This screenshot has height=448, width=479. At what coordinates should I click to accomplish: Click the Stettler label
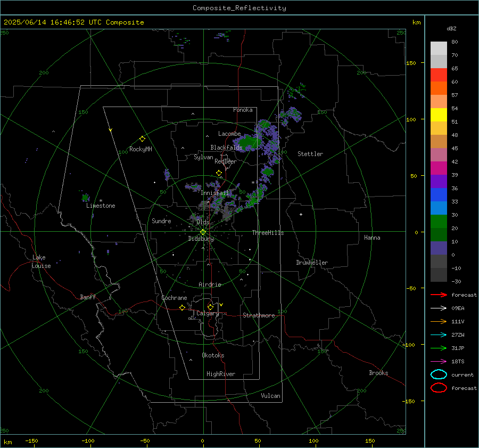(x=310, y=154)
